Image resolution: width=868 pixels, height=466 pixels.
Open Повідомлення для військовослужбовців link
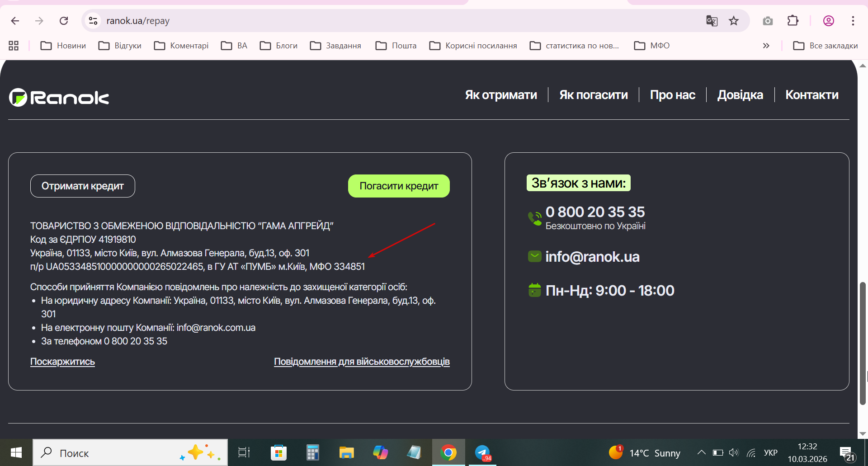tap(362, 362)
